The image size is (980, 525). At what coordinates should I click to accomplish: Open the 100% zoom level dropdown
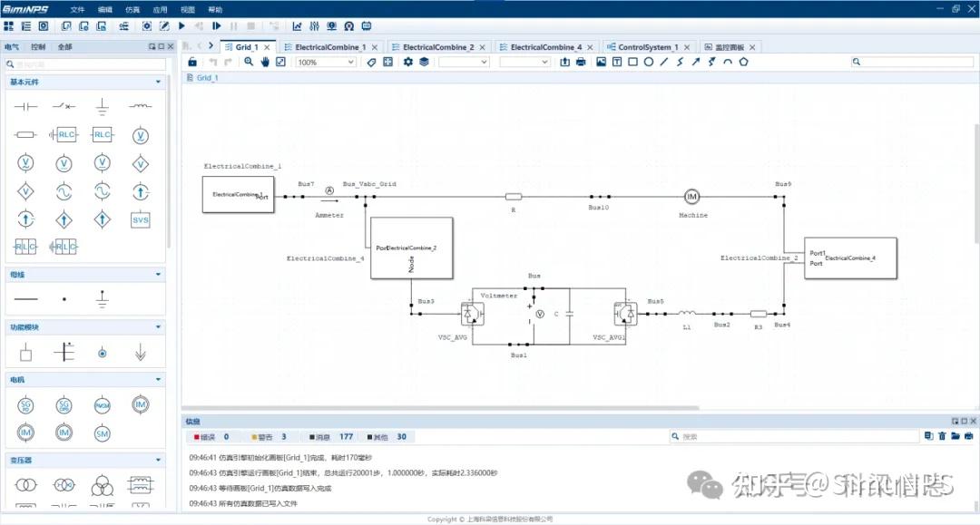325,62
